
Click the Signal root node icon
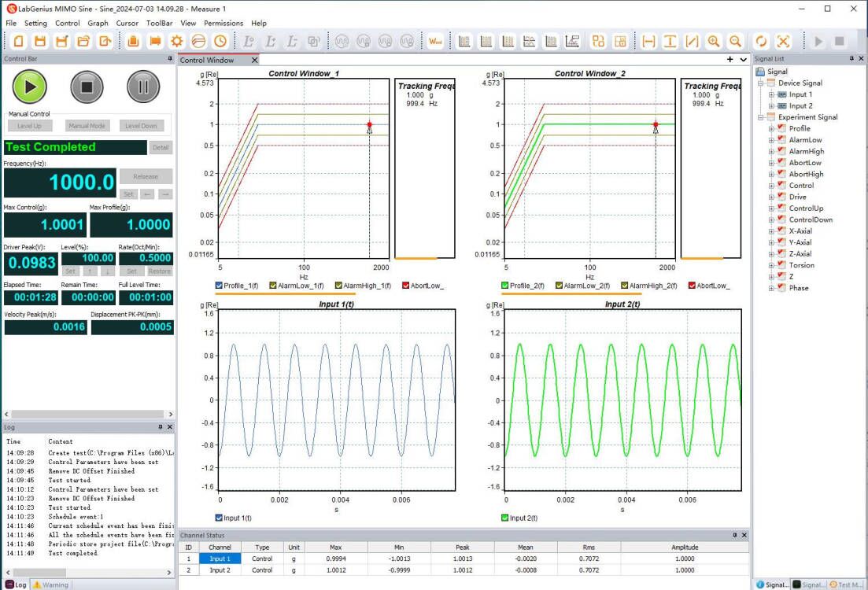coord(761,72)
